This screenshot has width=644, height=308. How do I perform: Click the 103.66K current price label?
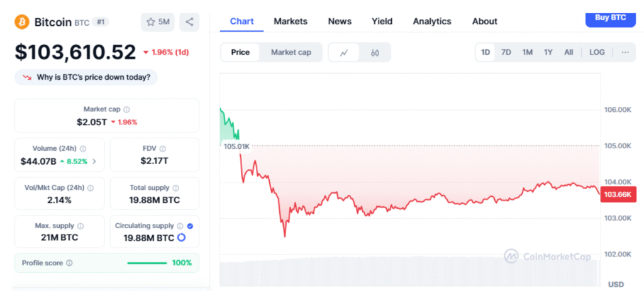(x=619, y=195)
